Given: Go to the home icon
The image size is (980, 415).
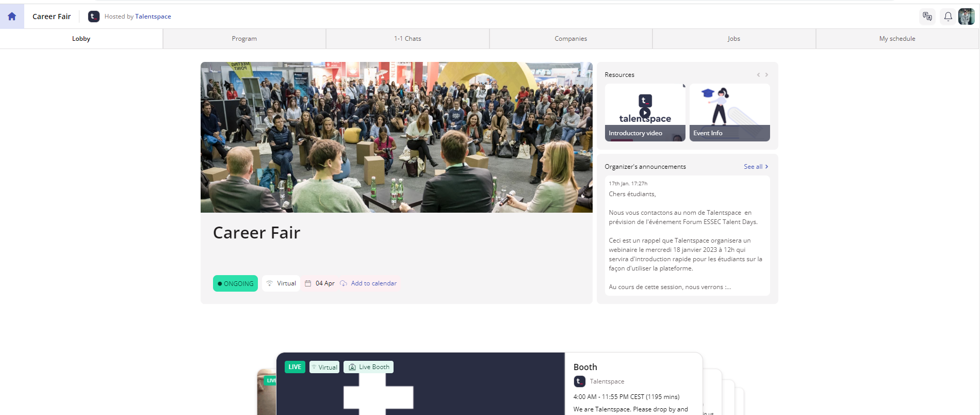Looking at the screenshot, I should 12,17.
